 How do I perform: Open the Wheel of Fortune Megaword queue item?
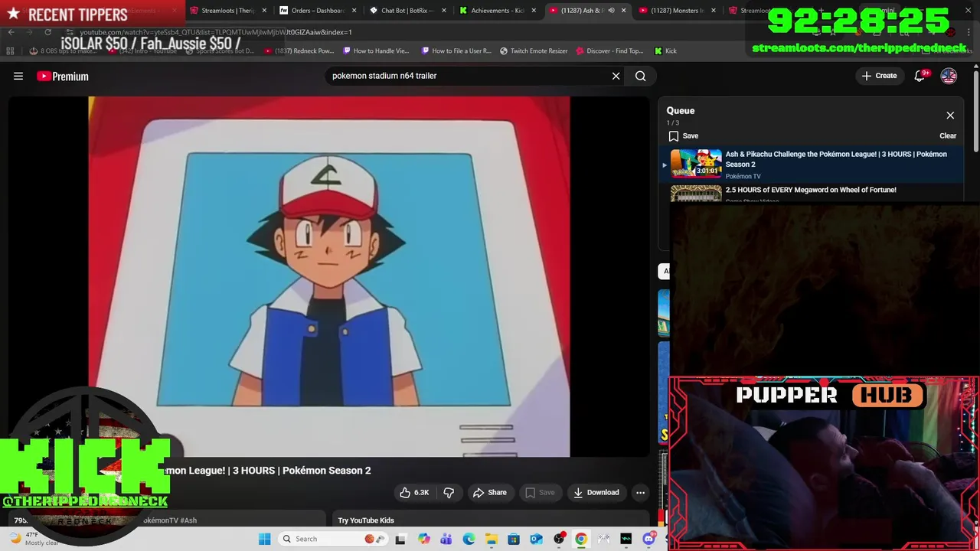pos(811,190)
